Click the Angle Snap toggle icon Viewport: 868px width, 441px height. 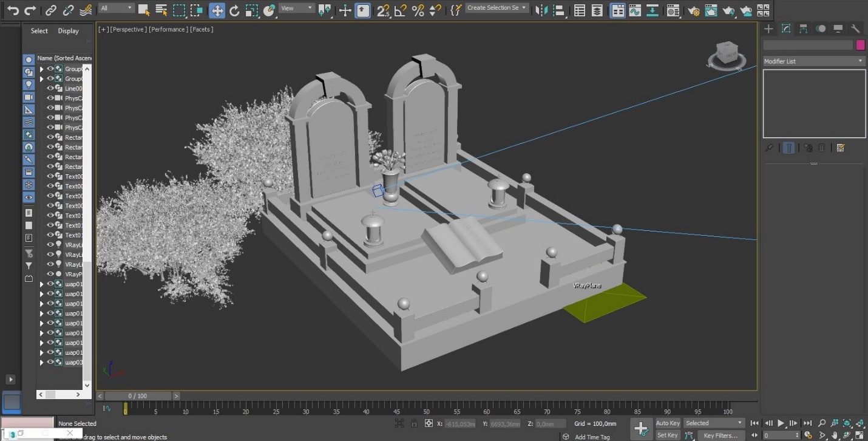pos(400,10)
